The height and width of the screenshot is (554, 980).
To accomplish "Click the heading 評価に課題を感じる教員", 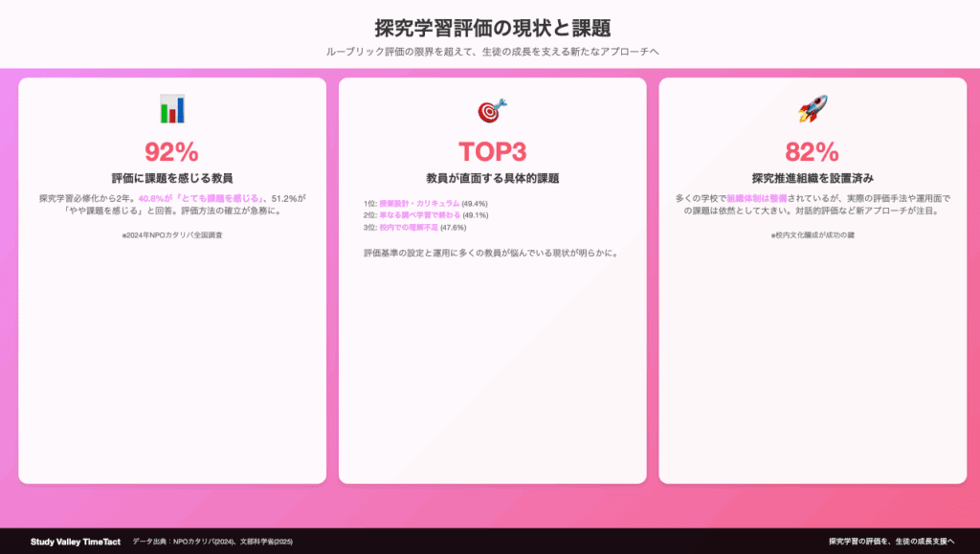I will (x=172, y=178).
